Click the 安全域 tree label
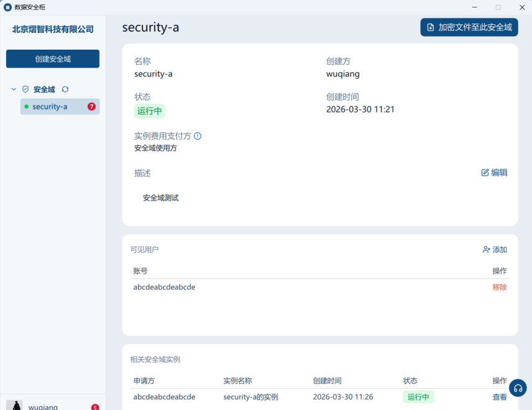Viewport: 532px width, 410px height. [44, 89]
